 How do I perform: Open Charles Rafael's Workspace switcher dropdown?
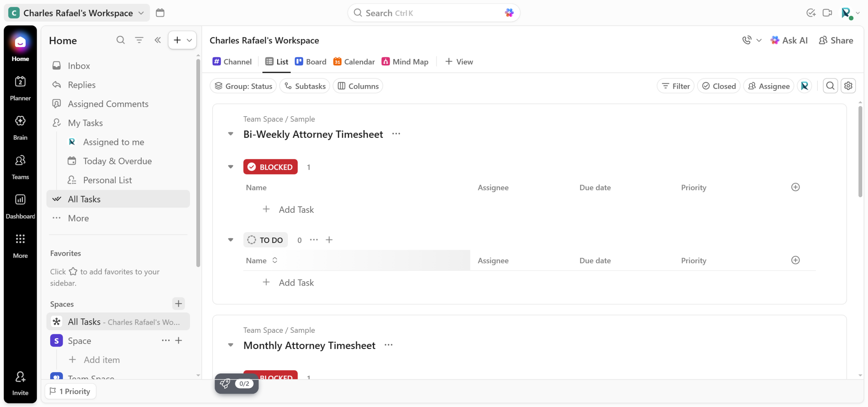[x=77, y=13]
